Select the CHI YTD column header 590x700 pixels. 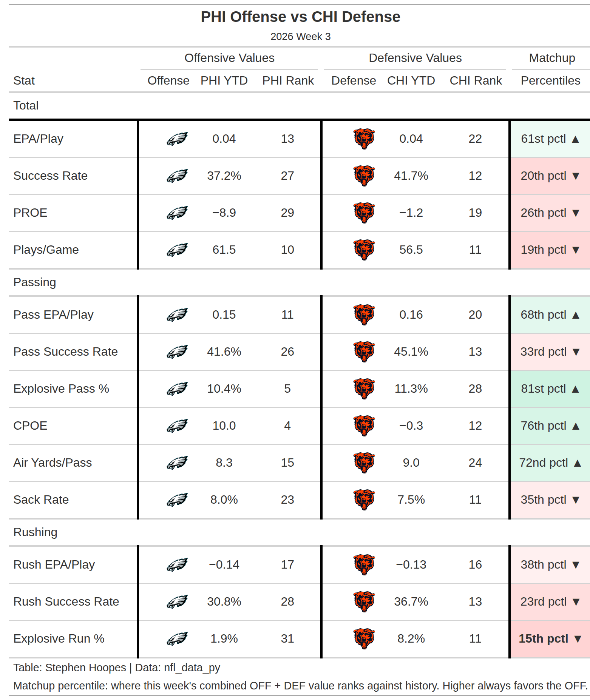pyautogui.click(x=411, y=80)
